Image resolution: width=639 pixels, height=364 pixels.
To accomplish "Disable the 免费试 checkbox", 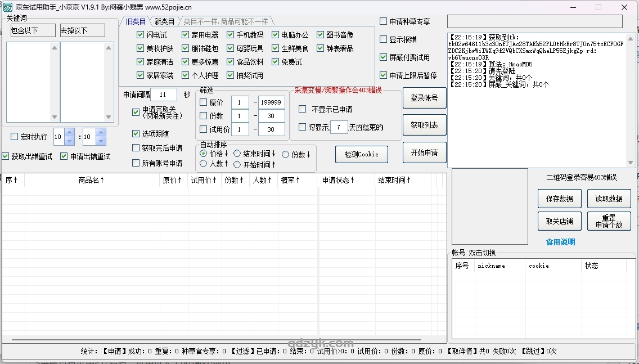I will (276, 61).
